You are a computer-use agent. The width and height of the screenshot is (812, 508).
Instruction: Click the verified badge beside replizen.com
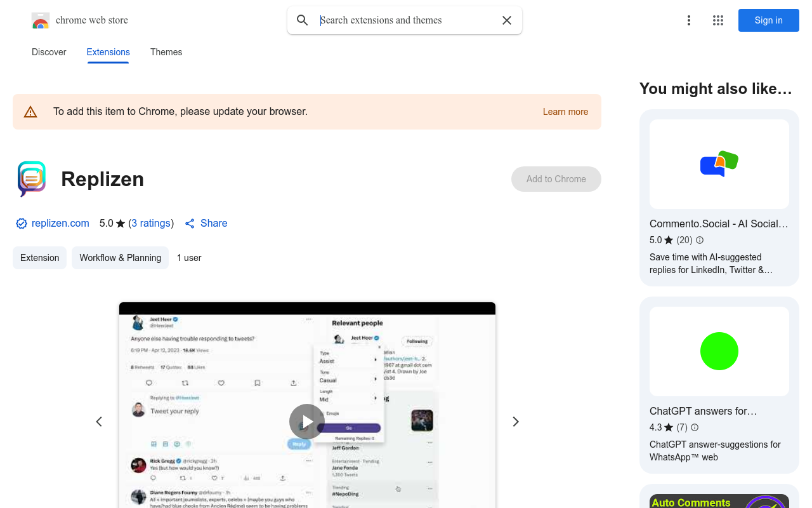(x=22, y=224)
